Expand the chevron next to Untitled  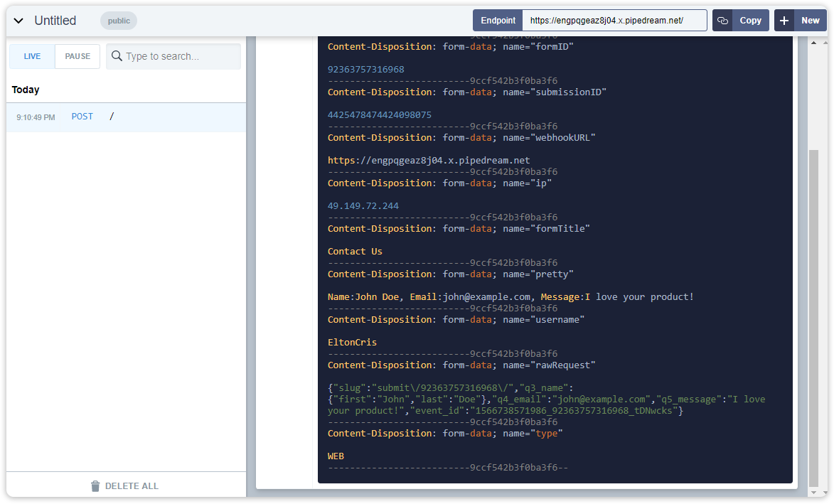(x=18, y=21)
